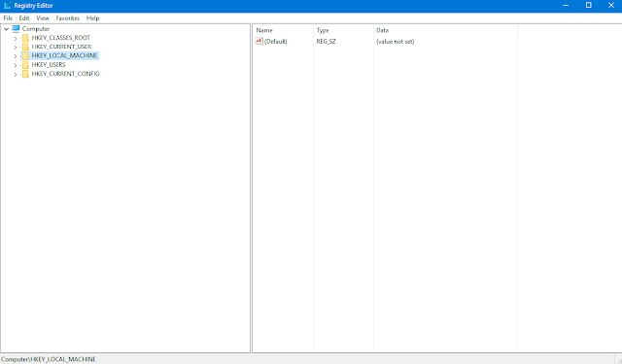Viewport: 622px width, 364px height.
Task: Expand HKEY_CURRENT_USER key
Action: tap(16, 48)
